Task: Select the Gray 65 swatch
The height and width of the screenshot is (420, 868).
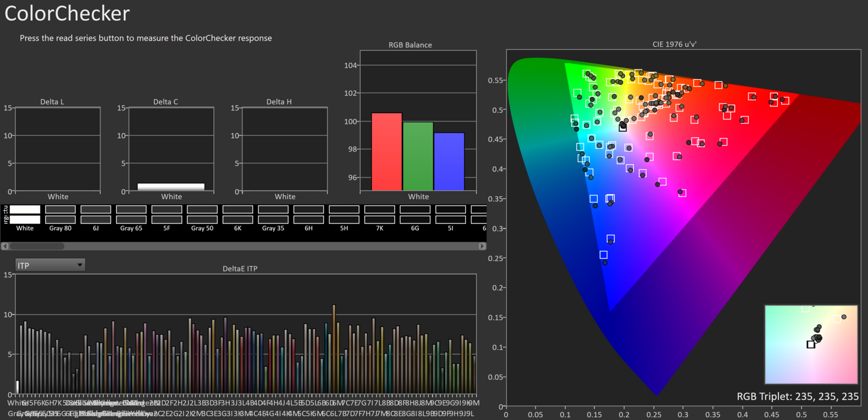Action: 131,214
